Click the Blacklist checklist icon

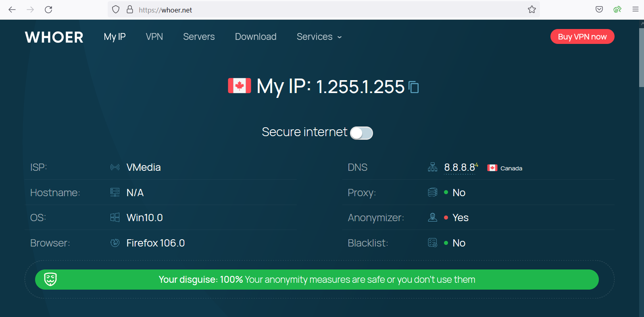(432, 242)
